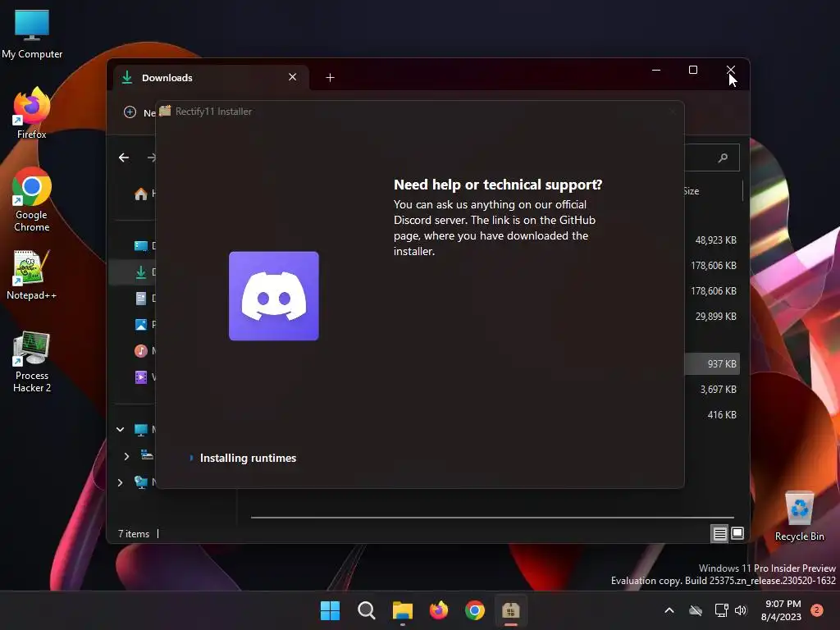Click the New button in Explorer toolbar
This screenshot has width=840, height=630.
pos(139,112)
